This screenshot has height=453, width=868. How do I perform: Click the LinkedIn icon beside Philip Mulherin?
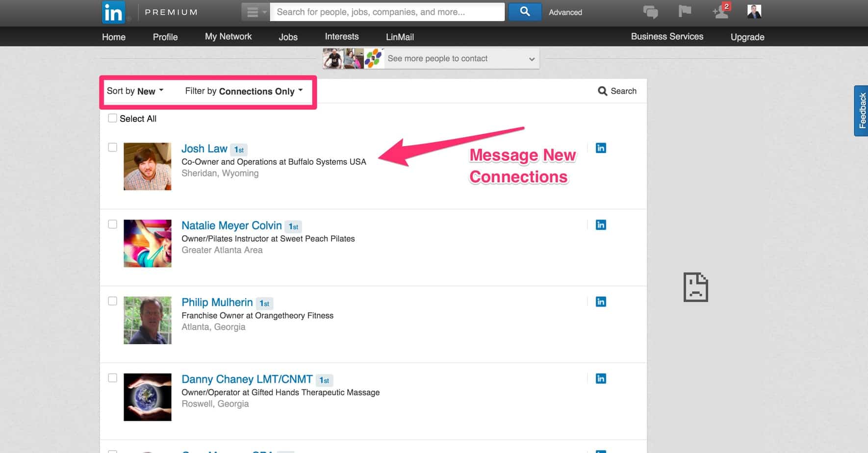tap(601, 302)
